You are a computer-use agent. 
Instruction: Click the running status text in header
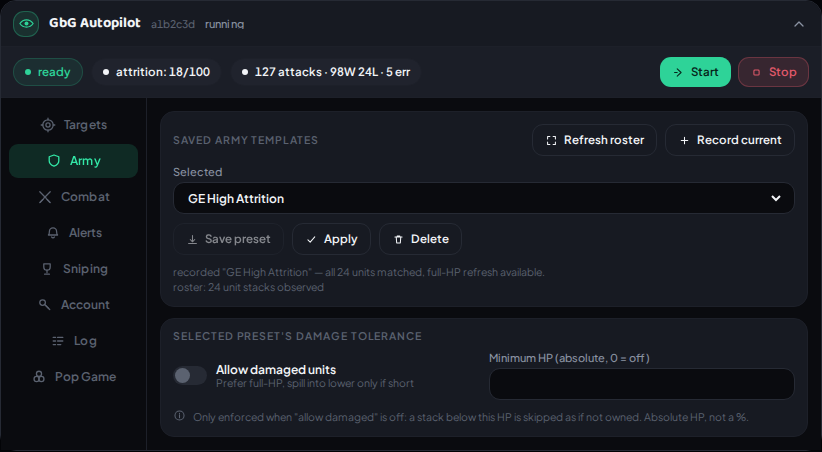(x=224, y=25)
